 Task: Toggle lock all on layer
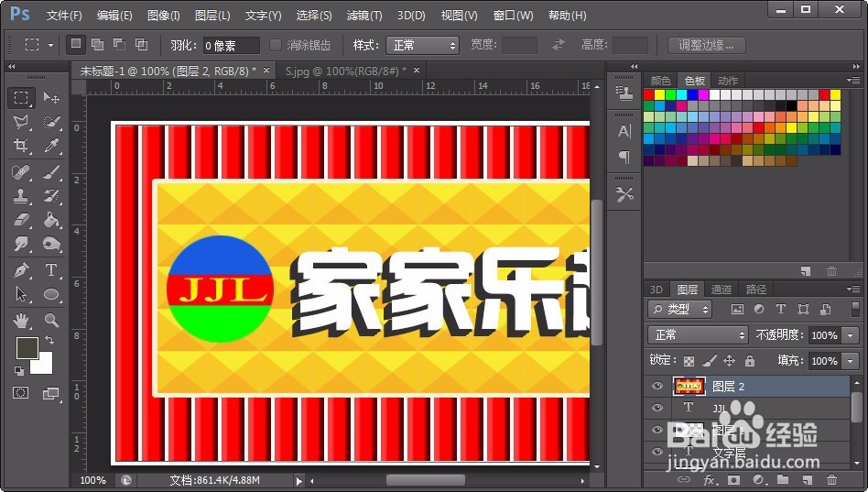point(750,361)
